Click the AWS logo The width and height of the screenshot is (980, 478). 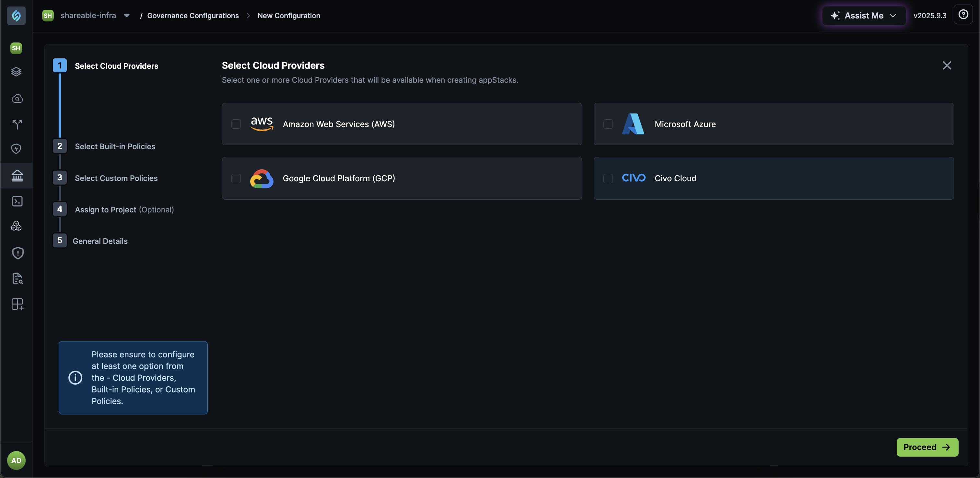262,124
